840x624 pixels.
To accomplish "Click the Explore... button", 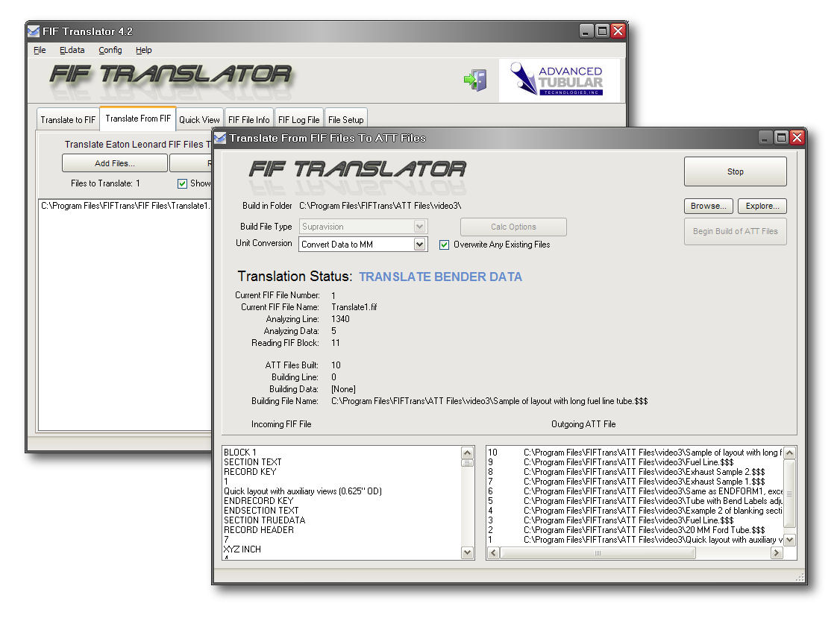I will pyautogui.click(x=762, y=207).
